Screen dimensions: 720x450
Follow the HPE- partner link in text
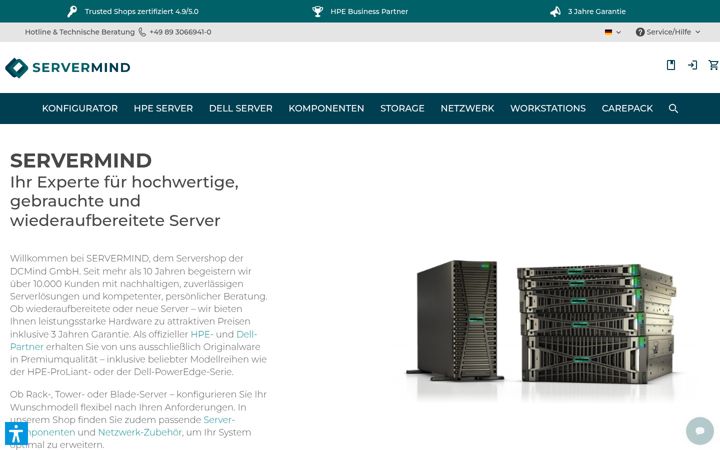tap(202, 334)
